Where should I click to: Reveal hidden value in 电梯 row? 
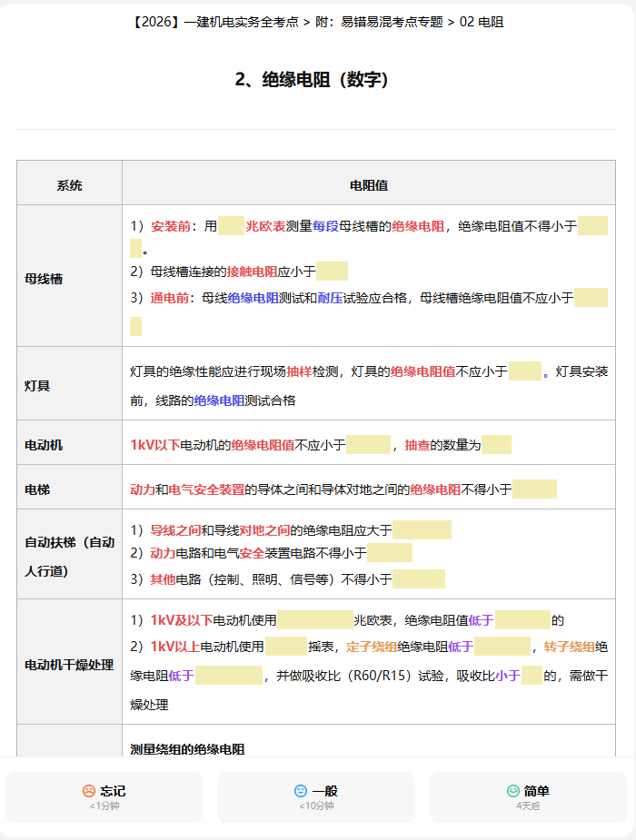(534, 489)
